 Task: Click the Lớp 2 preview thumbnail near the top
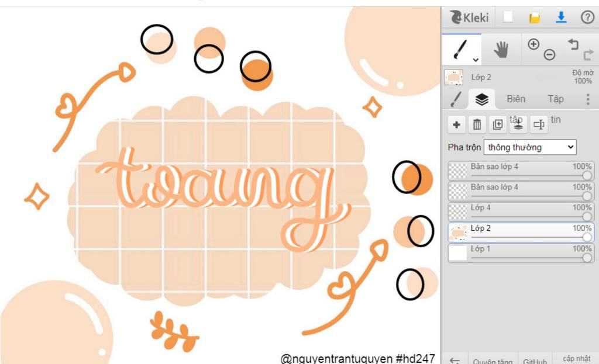coord(454,77)
